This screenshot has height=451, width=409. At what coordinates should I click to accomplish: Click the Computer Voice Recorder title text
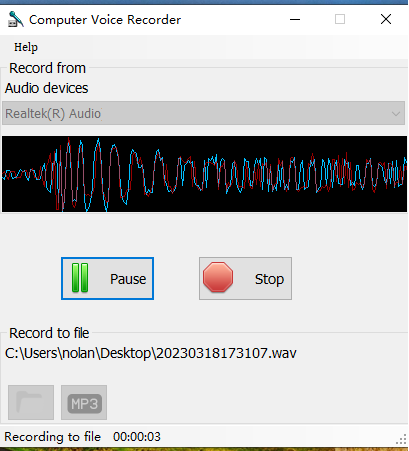pos(105,20)
